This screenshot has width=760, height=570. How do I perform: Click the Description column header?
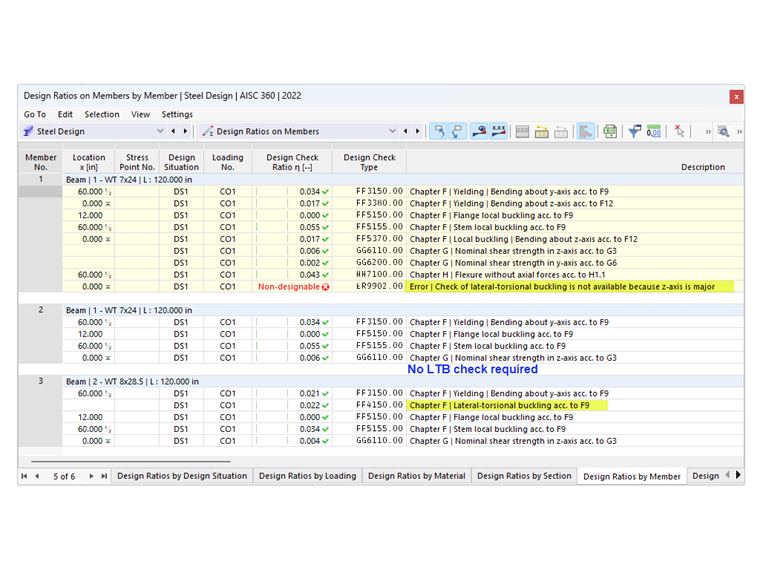point(575,162)
